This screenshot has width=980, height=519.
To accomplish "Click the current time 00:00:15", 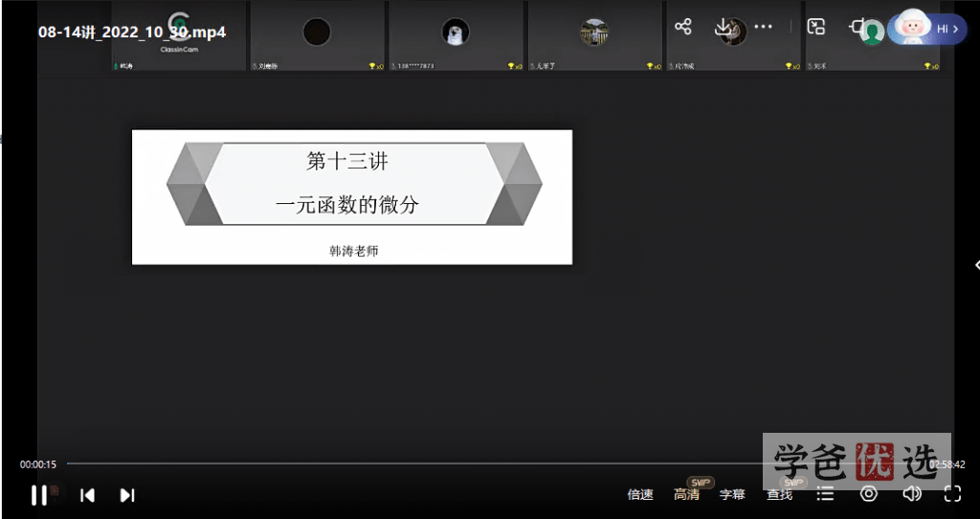I will (38, 464).
